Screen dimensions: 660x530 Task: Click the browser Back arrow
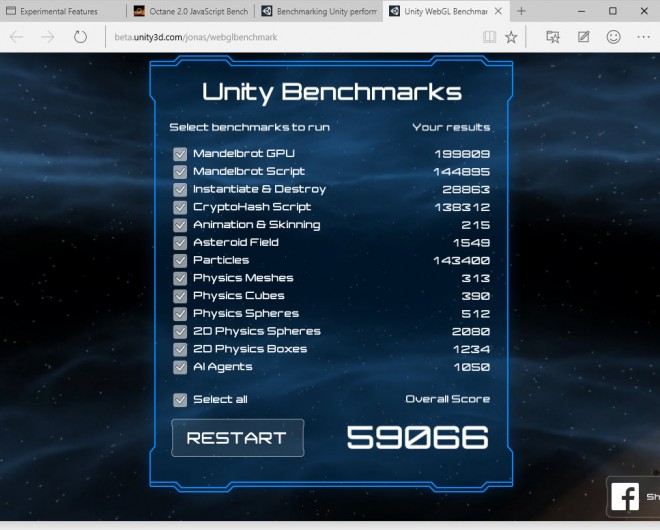[x=17, y=37]
